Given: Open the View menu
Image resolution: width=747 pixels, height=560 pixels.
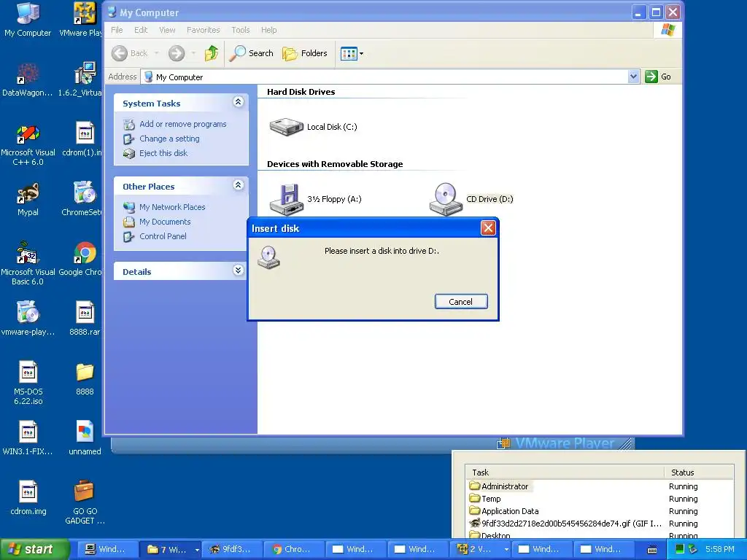Looking at the screenshot, I should (167, 30).
